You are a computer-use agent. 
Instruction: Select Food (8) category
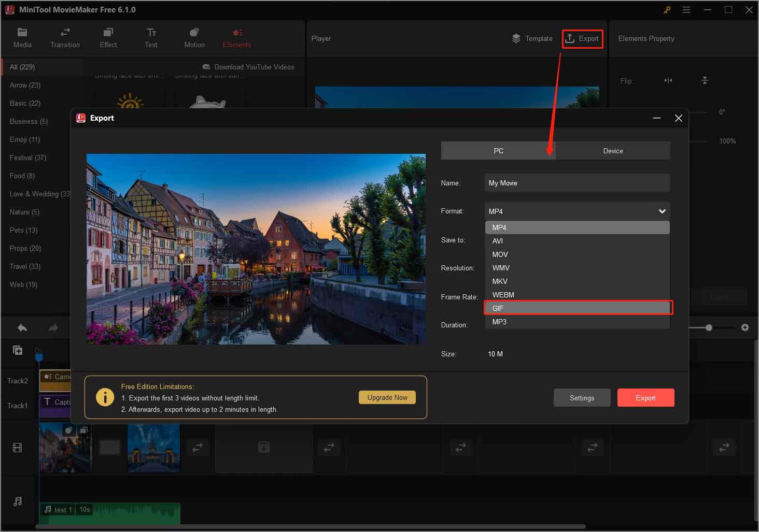(22, 176)
